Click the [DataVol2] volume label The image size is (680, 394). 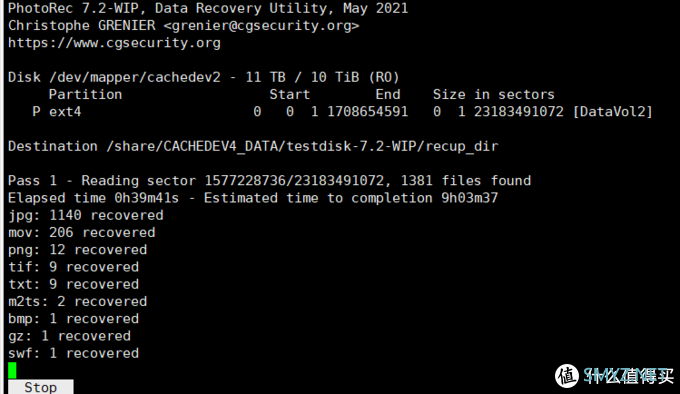coord(613,112)
